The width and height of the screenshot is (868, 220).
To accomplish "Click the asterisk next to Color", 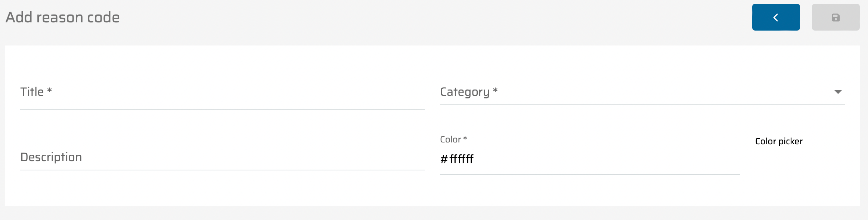I will click(x=465, y=139).
